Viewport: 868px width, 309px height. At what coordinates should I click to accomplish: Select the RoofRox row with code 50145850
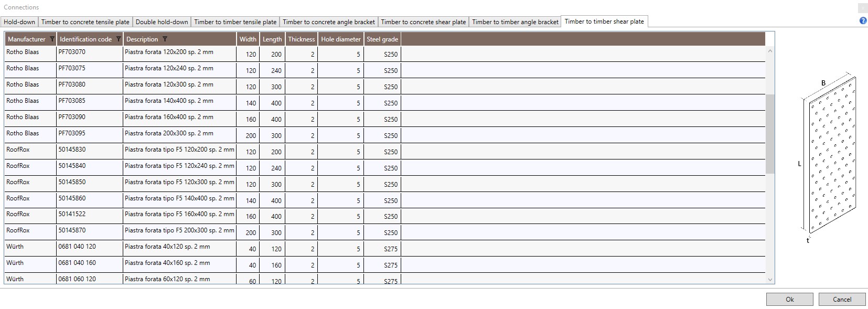coord(384,184)
